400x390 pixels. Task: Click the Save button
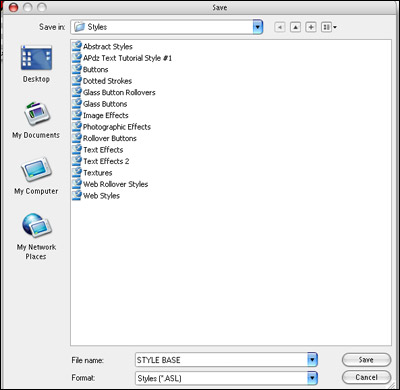pyautogui.click(x=366, y=360)
